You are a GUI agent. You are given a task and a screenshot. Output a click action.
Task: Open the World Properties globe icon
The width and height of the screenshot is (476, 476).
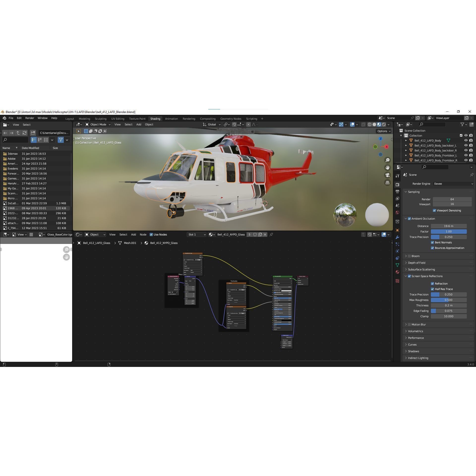[397, 212]
